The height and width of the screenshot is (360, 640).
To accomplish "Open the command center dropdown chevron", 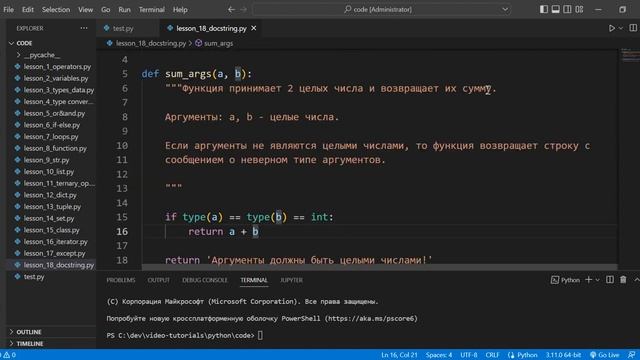I will [x=505, y=9].
